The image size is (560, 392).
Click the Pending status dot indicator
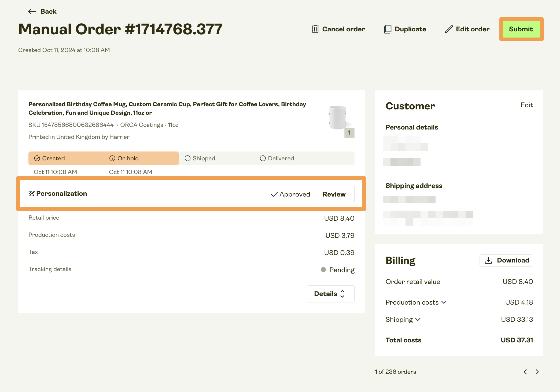point(323,270)
